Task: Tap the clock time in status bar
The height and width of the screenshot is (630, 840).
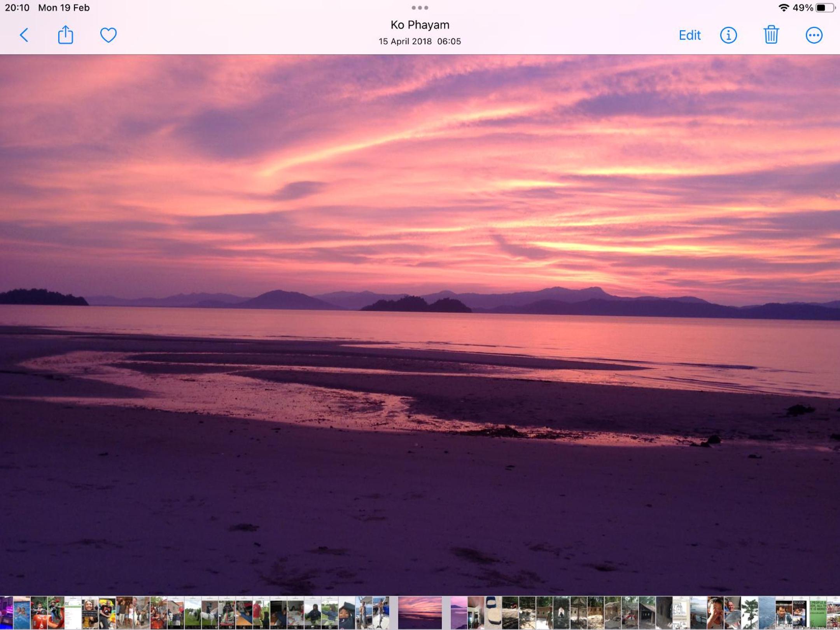Action: (x=17, y=8)
